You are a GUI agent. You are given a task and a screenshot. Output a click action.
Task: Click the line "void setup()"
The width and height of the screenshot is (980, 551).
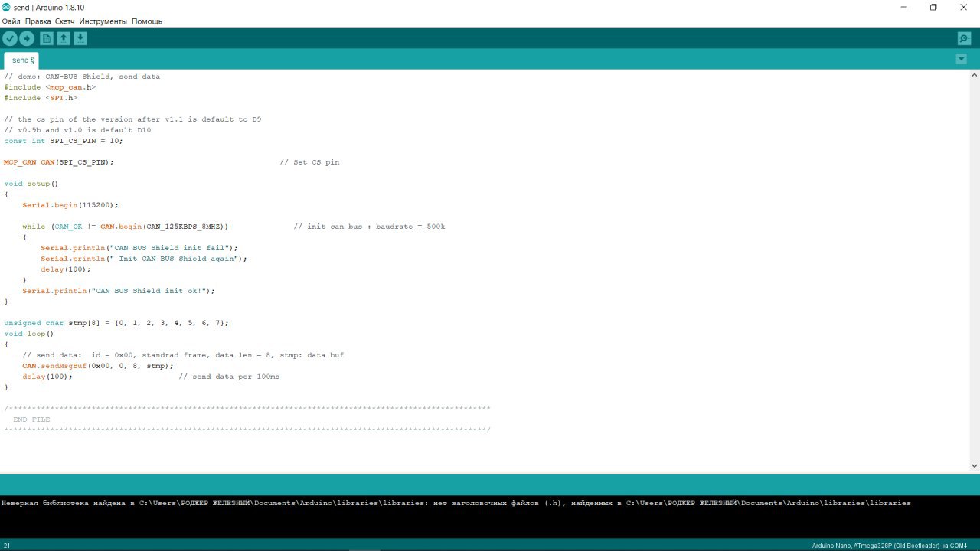tap(31, 184)
